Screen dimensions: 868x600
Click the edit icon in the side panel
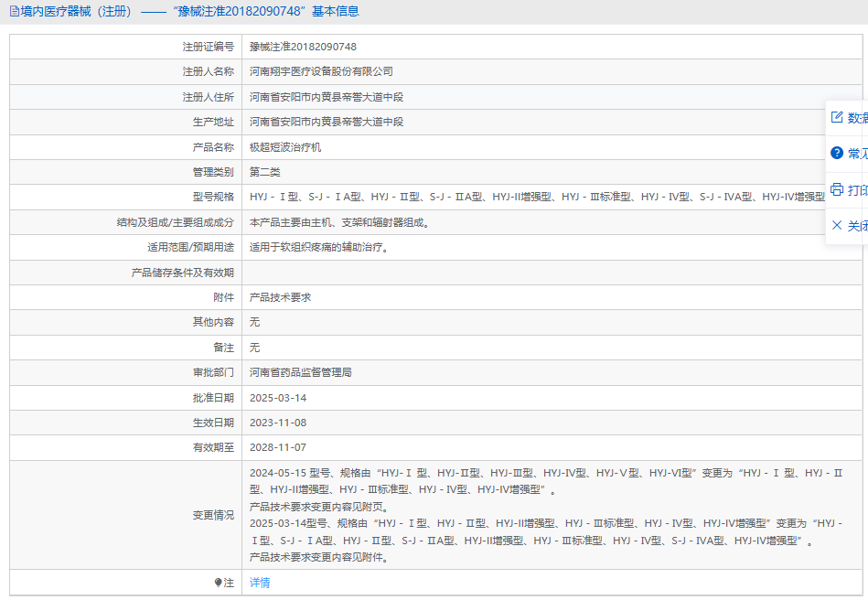(837, 117)
